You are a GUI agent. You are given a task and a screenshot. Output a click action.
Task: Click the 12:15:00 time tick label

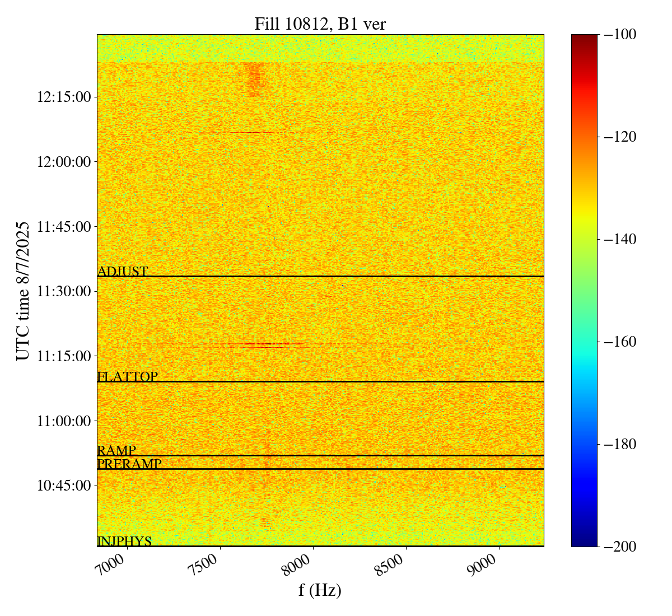64,97
